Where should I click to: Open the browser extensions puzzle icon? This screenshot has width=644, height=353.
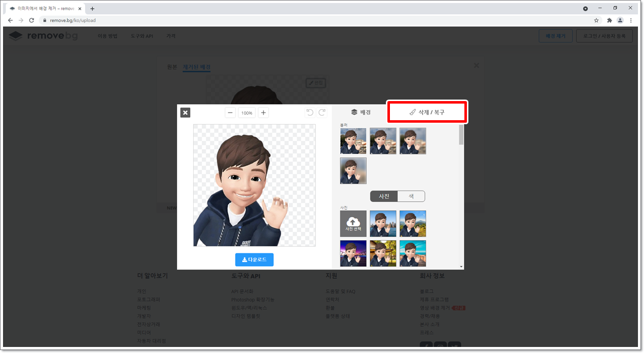[609, 20]
